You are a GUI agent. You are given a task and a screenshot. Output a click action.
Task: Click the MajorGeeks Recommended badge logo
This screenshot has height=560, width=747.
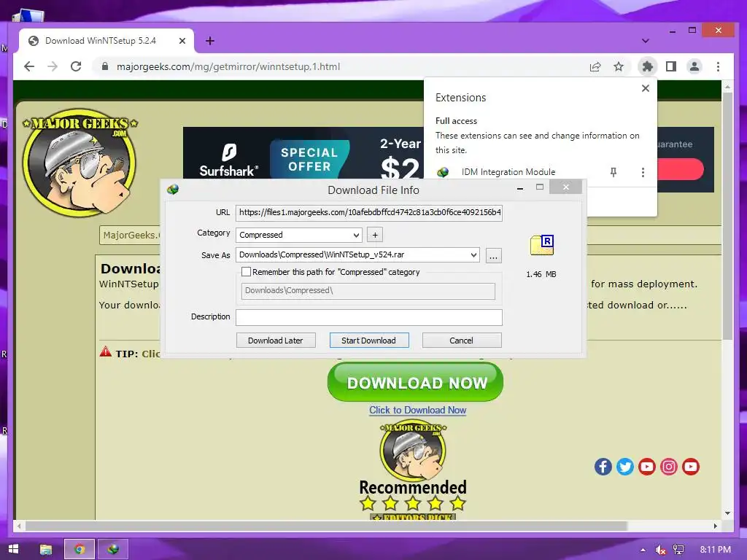413,450
